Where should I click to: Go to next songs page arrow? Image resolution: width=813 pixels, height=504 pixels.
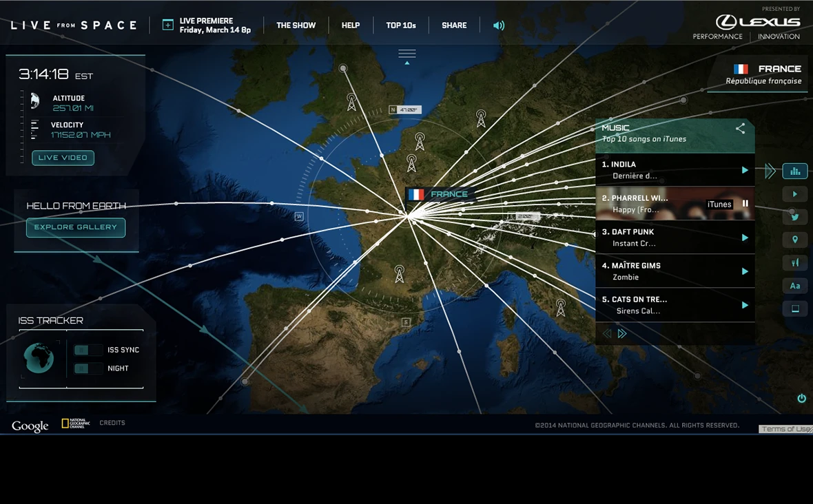622,333
